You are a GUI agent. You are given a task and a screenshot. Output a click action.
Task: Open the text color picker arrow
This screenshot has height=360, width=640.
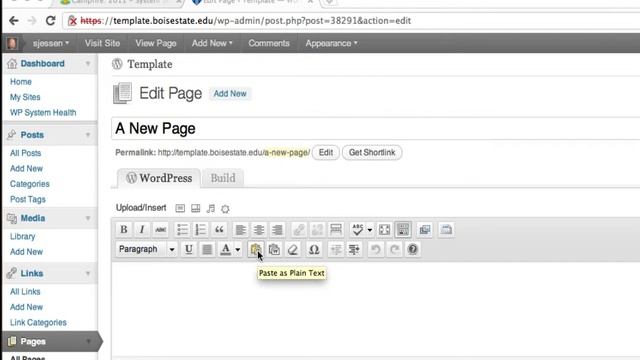(x=238, y=249)
